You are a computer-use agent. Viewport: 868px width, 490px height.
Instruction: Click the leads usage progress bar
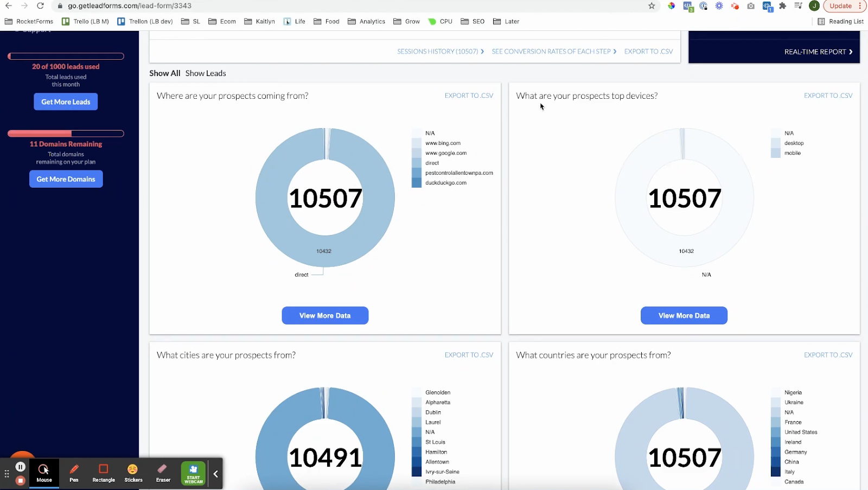tap(65, 56)
